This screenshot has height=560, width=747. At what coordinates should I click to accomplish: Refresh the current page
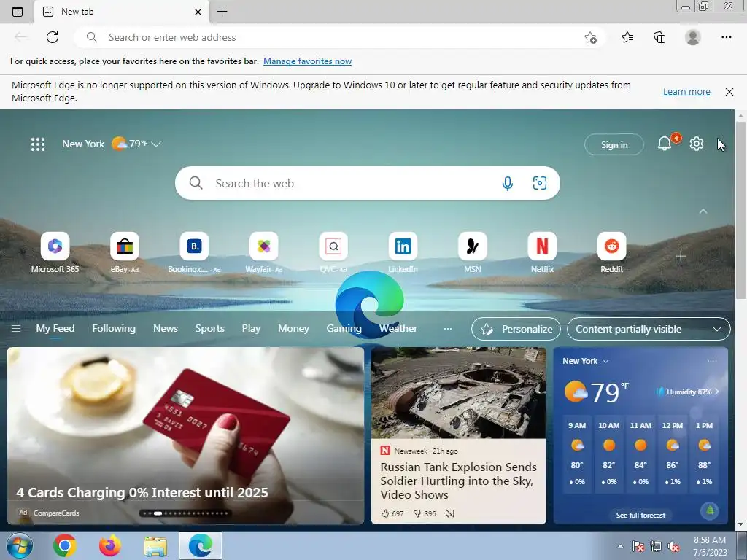(x=53, y=37)
